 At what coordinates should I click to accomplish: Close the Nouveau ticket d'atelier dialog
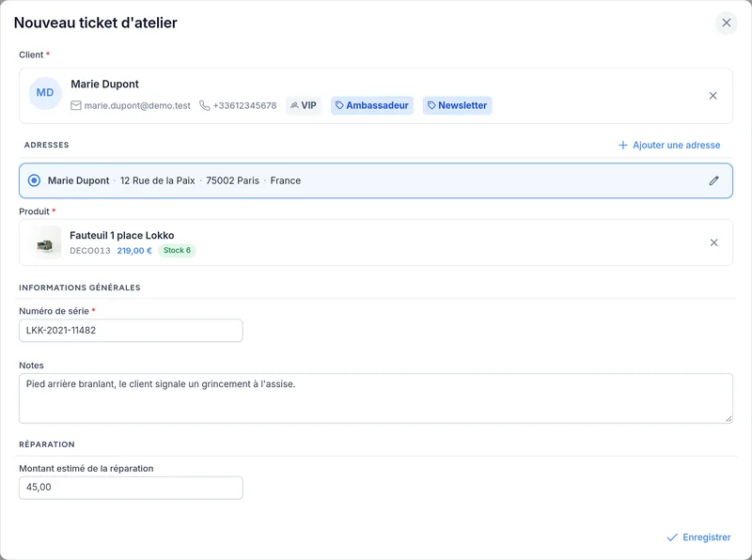coord(726,23)
